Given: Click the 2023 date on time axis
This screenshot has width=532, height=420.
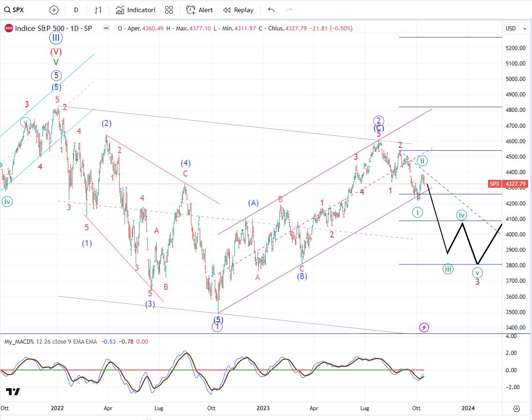Looking at the screenshot, I should tap(263, 408).
